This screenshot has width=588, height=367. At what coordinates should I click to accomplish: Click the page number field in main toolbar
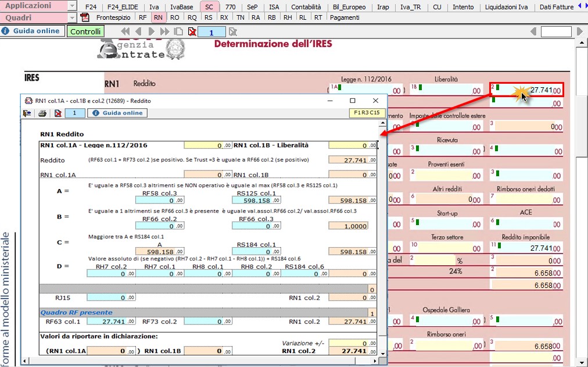[211, 32]
